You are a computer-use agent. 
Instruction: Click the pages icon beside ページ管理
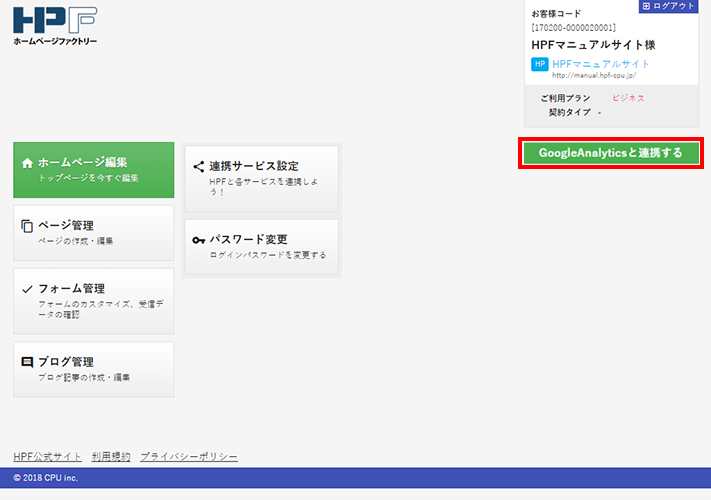tap(27, 226)
